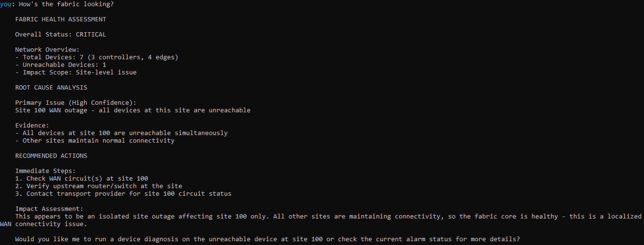Click the "you" prompt label

click(x=6, y=4)
